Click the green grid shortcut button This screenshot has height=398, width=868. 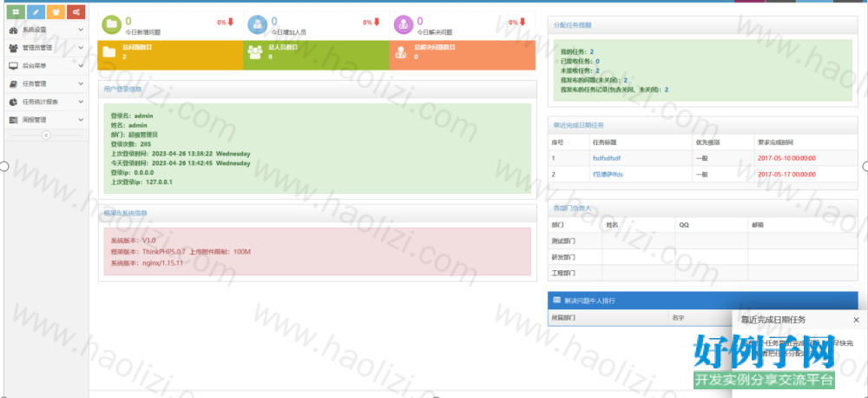(15, 11)
